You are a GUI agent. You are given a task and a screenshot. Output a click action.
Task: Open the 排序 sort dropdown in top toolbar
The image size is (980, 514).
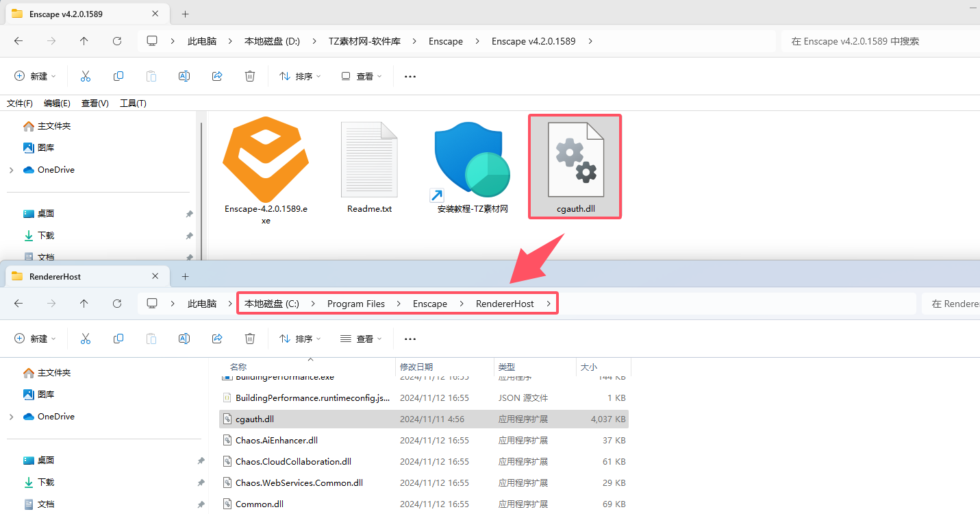tap(300, 76)
